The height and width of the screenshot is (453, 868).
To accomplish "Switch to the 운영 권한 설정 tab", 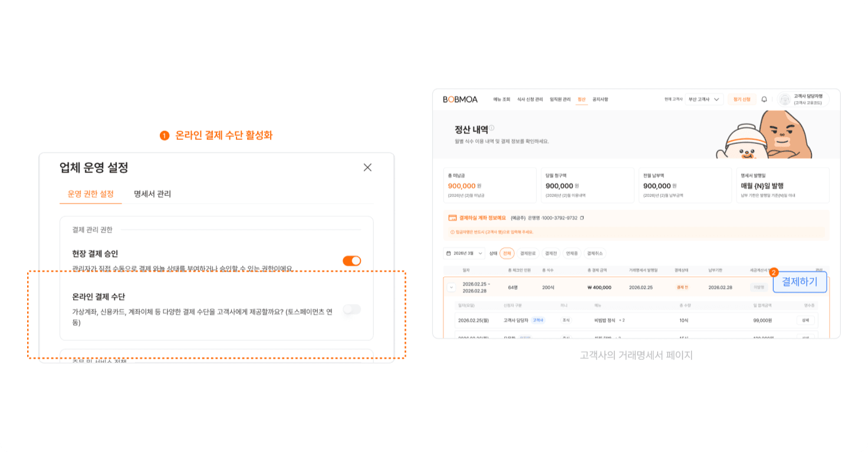I will pos(90,194).
